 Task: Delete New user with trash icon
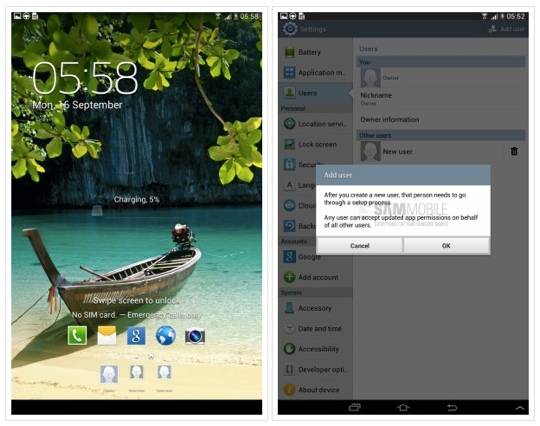click(x=514, y=151)
